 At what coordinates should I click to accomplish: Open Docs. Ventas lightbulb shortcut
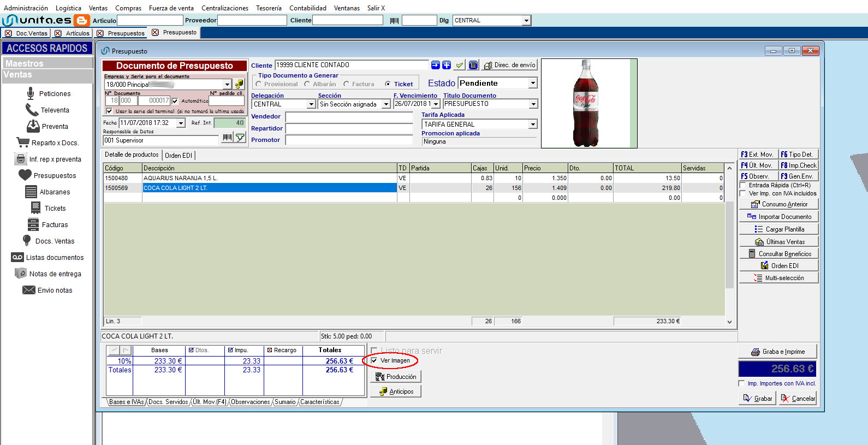[x=48, y=241]
